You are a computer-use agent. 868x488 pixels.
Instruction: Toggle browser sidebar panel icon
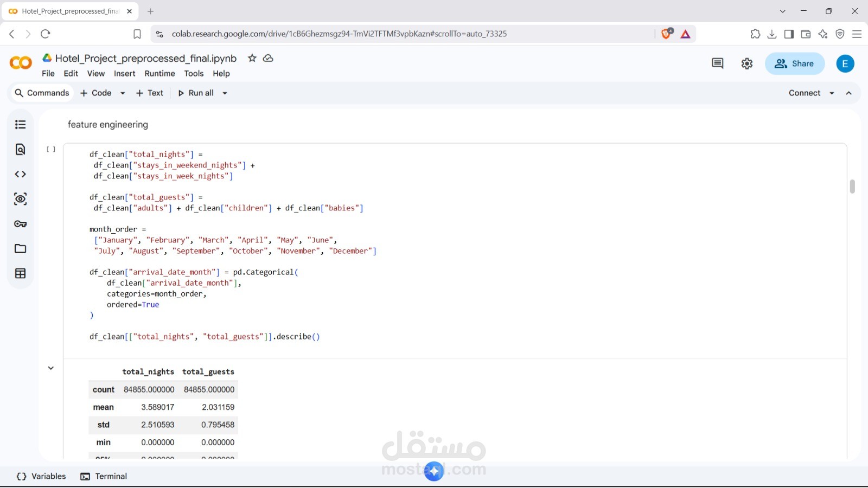tap(789, 34)
